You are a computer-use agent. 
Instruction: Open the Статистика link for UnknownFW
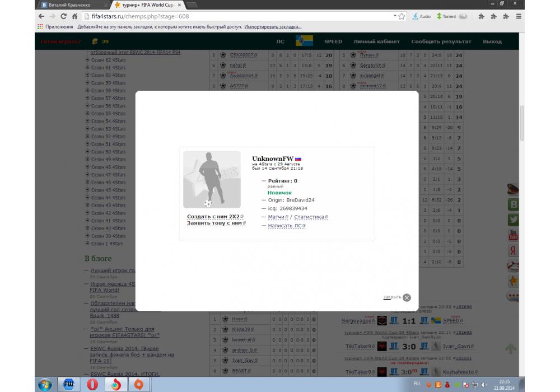tap(310, 217)
